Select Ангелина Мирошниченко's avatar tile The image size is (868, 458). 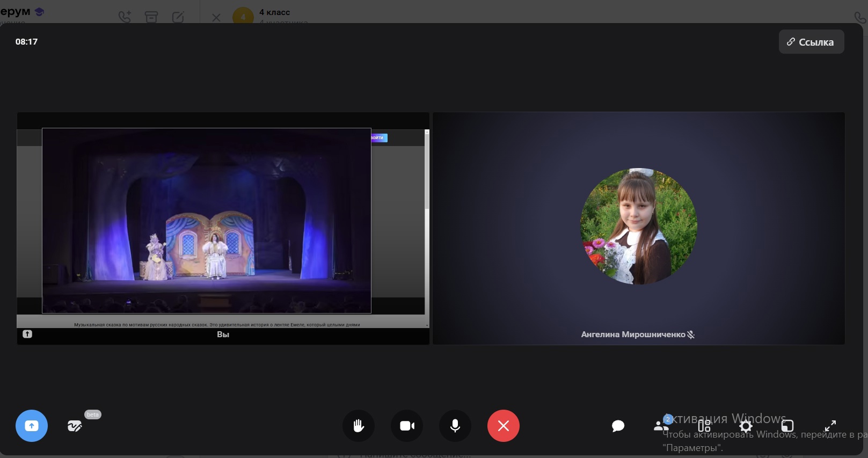point(639,226)
